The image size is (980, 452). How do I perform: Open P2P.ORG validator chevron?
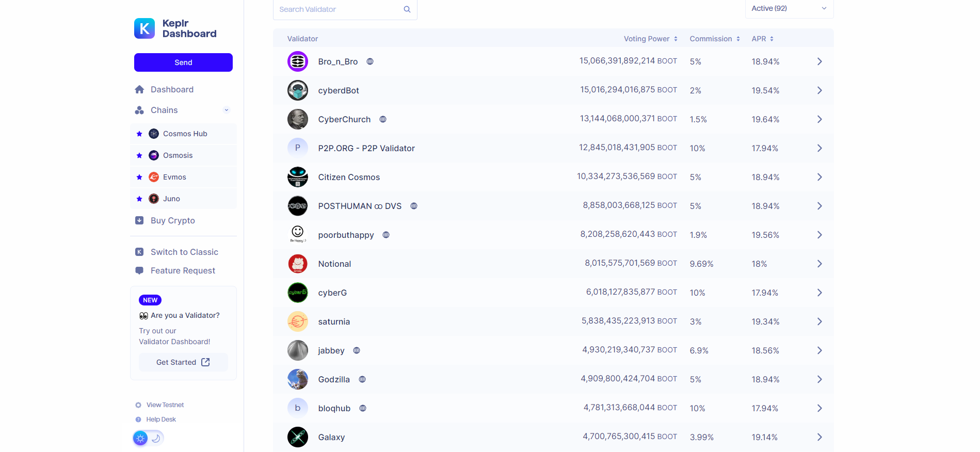pos(820,148)
